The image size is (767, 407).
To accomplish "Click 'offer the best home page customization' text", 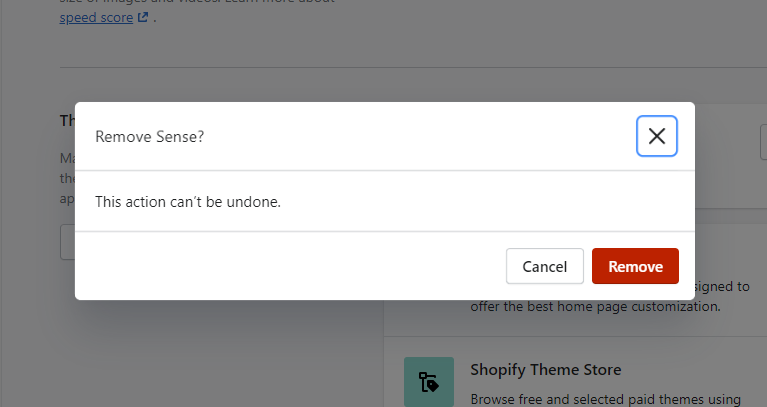I will pos(595,307).
